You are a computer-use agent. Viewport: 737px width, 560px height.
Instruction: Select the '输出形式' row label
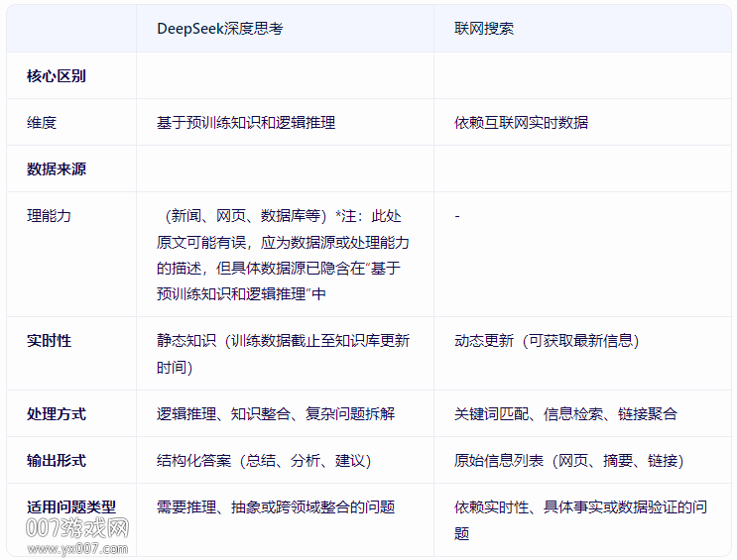[x=57, y=461]
